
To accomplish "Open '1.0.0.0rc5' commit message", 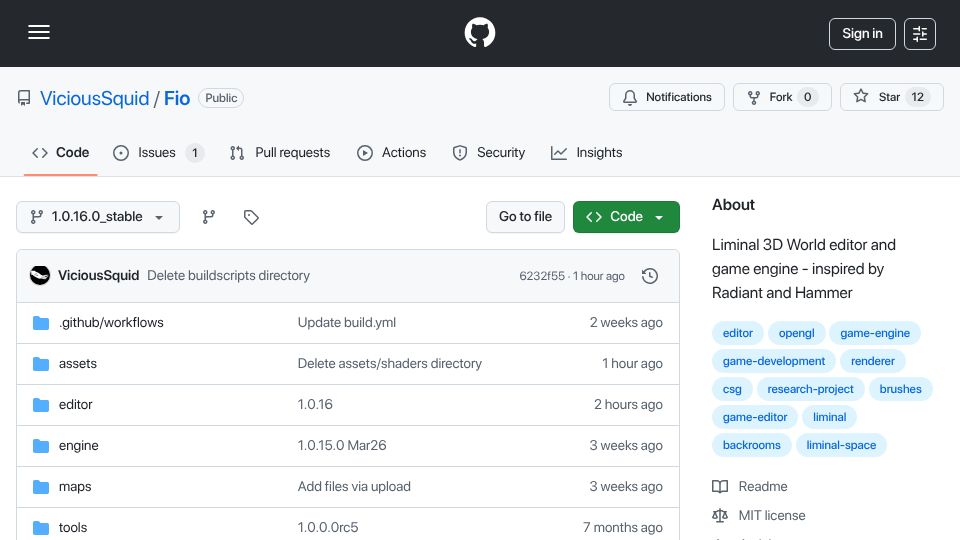I will (328, 528).
